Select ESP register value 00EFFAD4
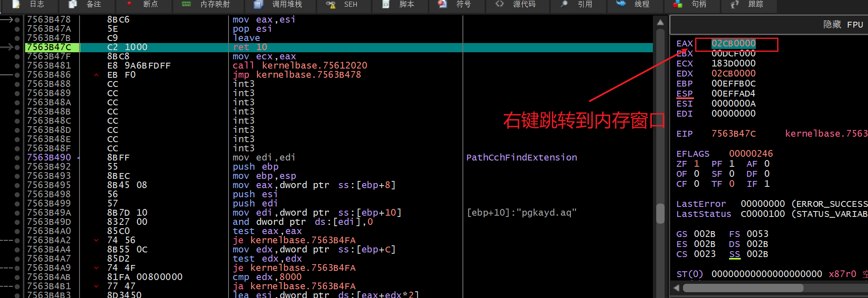Viewport: 868px width, 298px height. click(734, 94)
